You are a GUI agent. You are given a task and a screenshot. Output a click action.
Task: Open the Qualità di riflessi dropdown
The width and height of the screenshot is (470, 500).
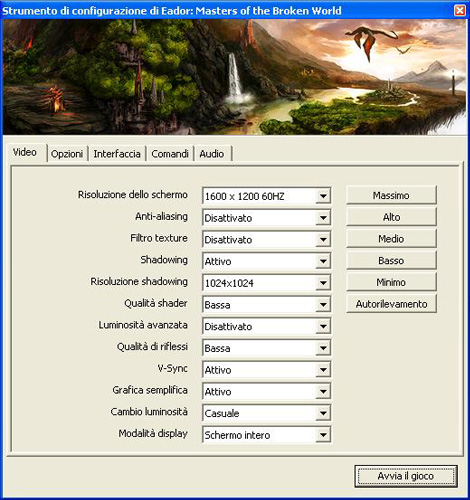[x=267, y=348]
